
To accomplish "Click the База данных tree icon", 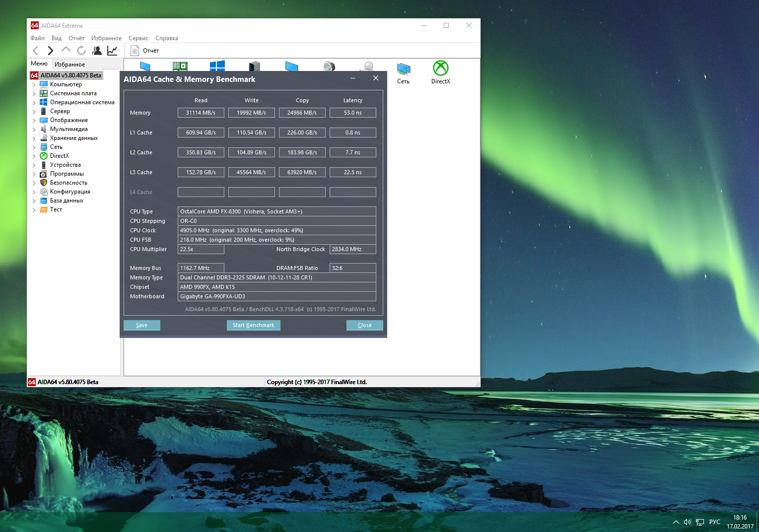I will (44, 200).
